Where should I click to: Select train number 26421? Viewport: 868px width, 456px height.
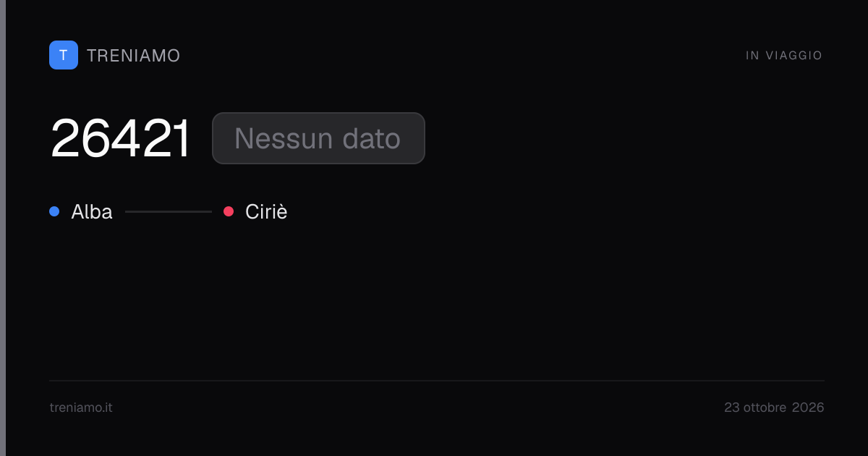click(x=120, y=138)
